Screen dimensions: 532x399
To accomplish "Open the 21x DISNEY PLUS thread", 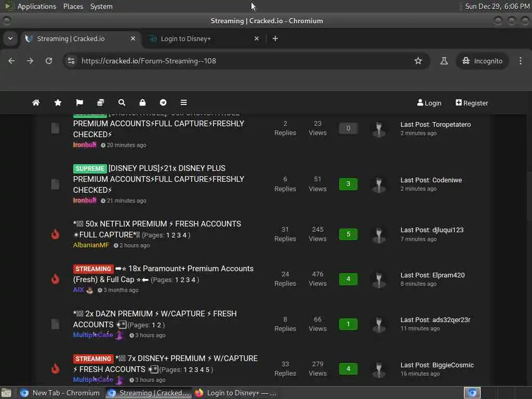I will (x=159, y=179).
